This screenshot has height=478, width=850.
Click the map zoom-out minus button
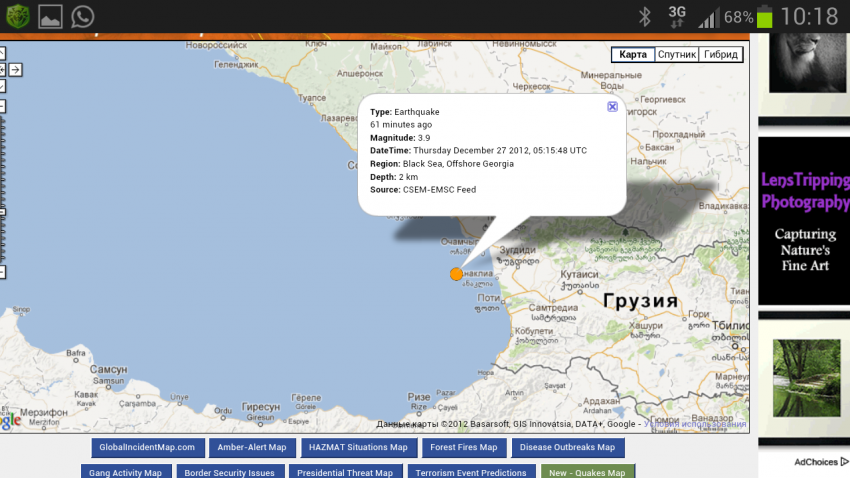coord(2,271)
